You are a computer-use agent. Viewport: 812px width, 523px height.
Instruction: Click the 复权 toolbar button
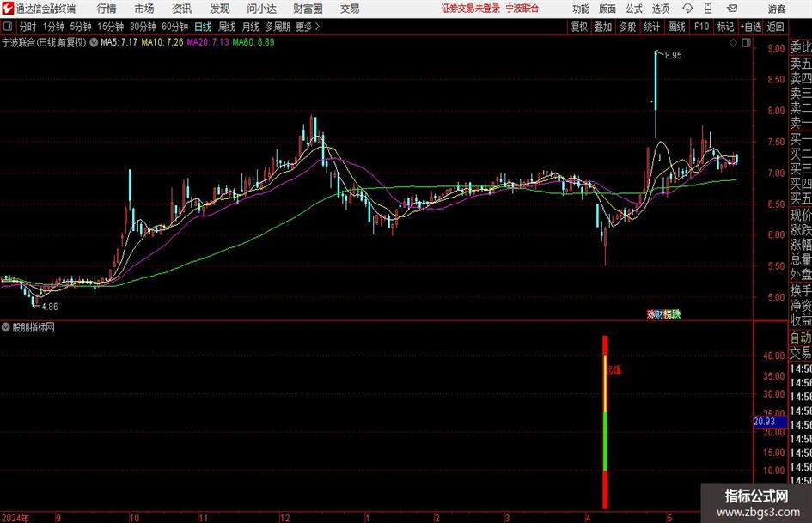(579, 27)
